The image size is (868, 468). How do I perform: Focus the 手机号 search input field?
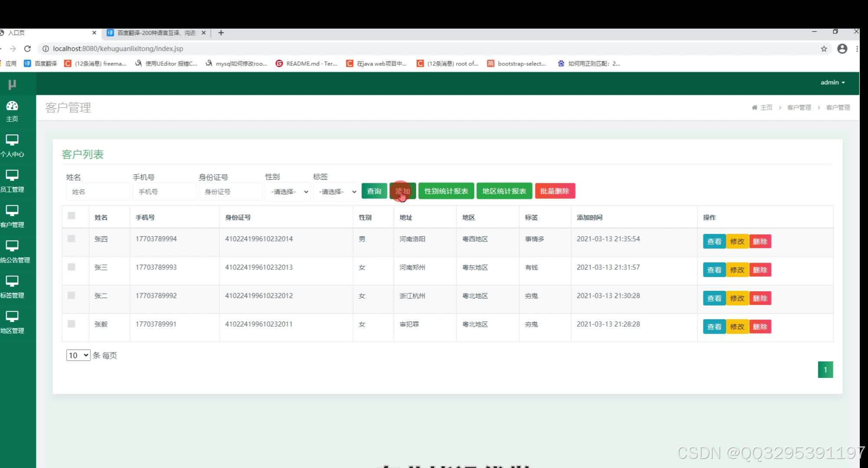165,192
